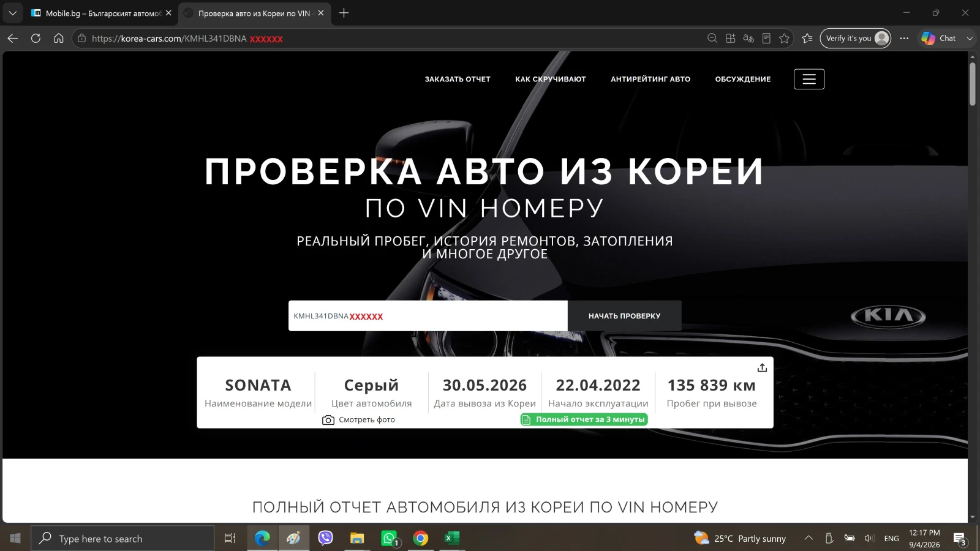
Task: Add this page to favorites star
Action: click(x=785, y=38)
